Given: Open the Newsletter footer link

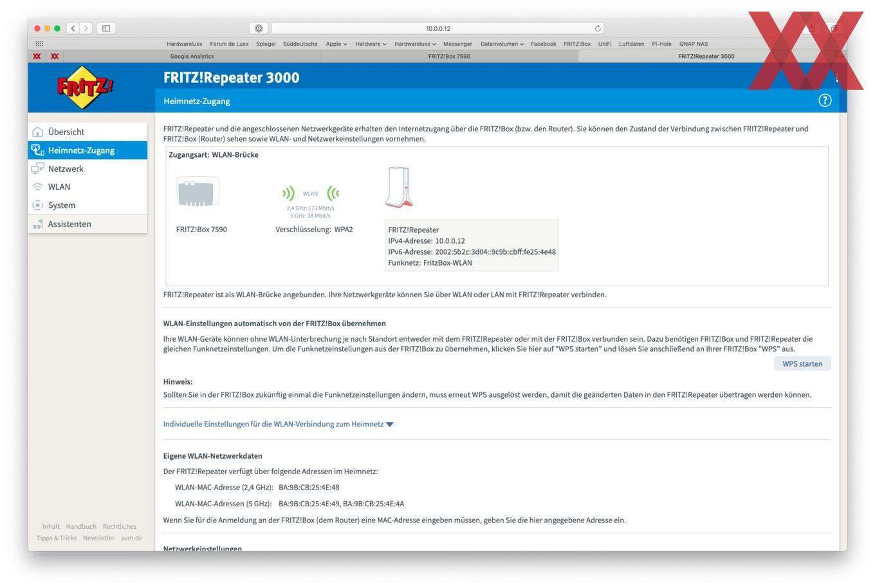Looking at the screenshot, I should tap(98, 538).
